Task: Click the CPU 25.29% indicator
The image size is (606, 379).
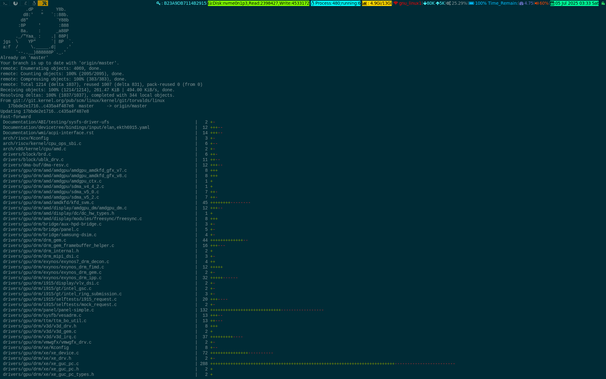Action: pos(457,3)
